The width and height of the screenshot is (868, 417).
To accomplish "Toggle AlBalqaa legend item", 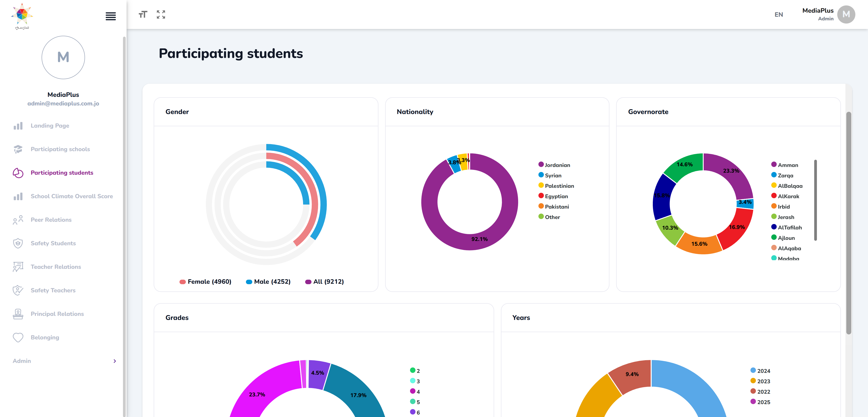I will coord(787,186).
